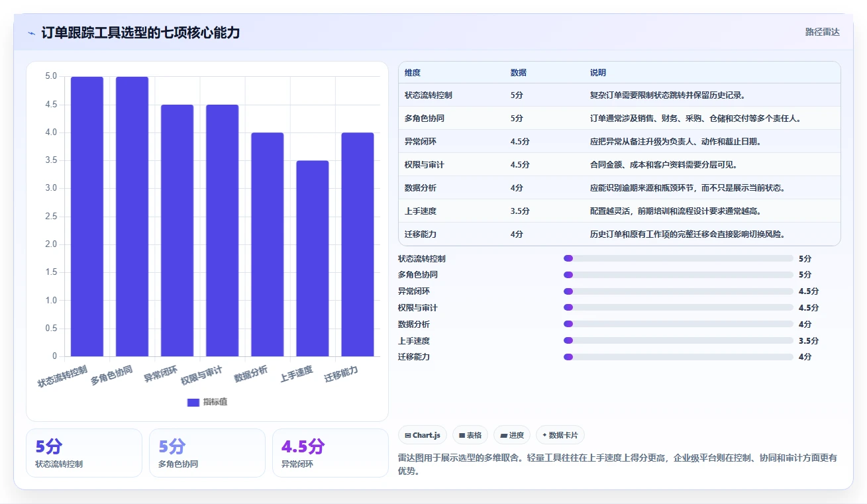Click the 表格 tag chip
Viewport: 867px width, 504px height.
pyautogui.click(x=470, y=435)
